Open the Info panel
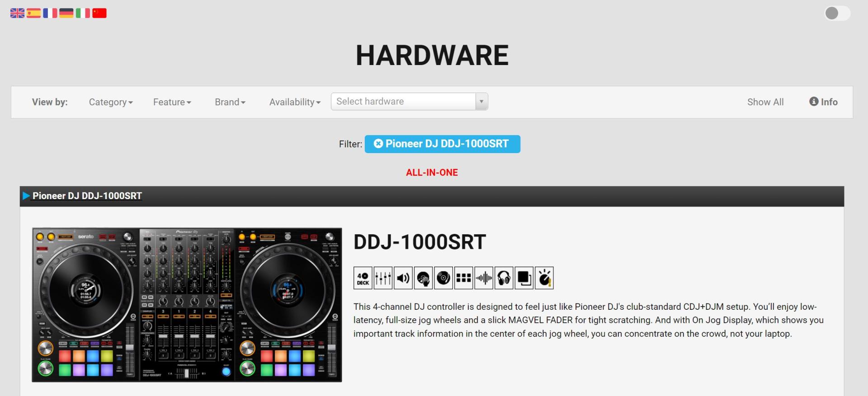The image size is (868, 396). click(823, 102)
